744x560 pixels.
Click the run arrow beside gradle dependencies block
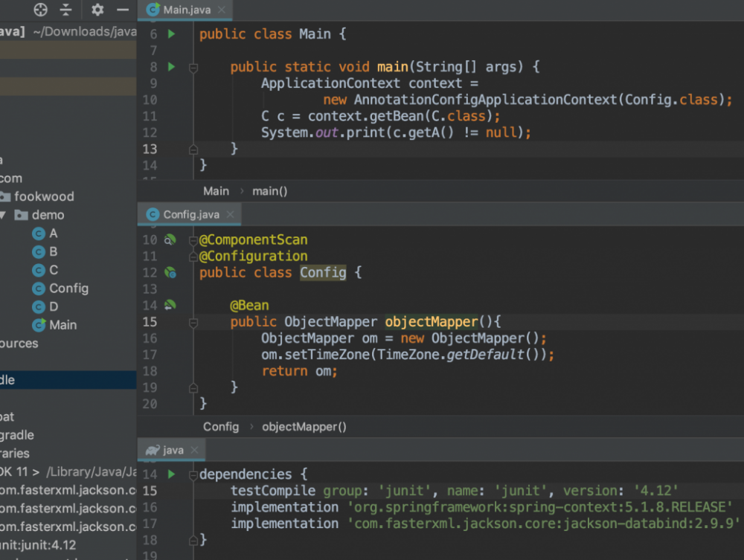[x=171, y=474]
